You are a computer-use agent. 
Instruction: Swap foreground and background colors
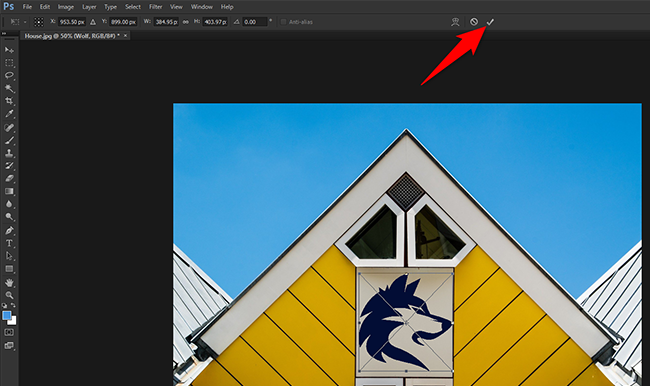point(13,306)
